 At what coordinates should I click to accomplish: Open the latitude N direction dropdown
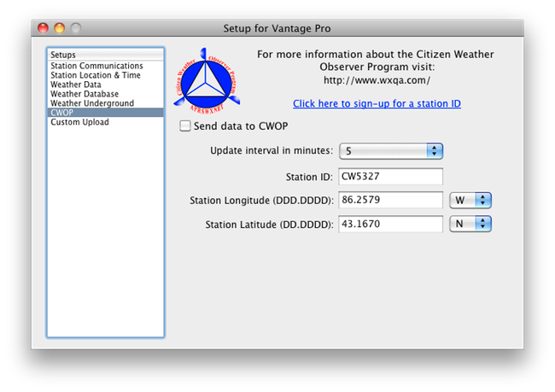pyautogui.click(x=470, y=224)
